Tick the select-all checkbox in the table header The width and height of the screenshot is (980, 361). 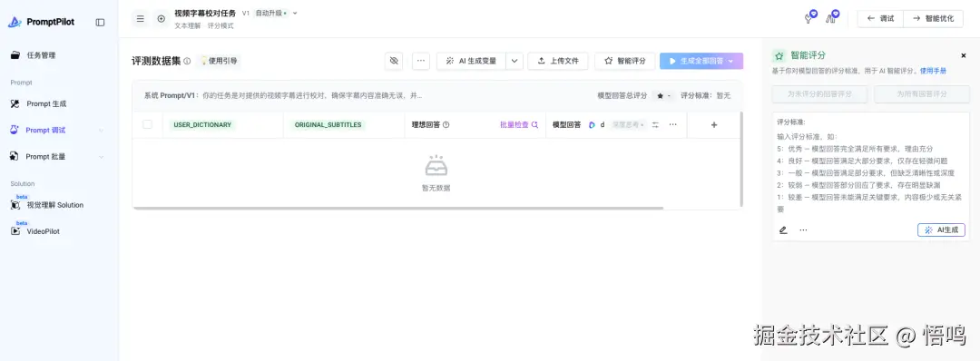click(148, 124)
